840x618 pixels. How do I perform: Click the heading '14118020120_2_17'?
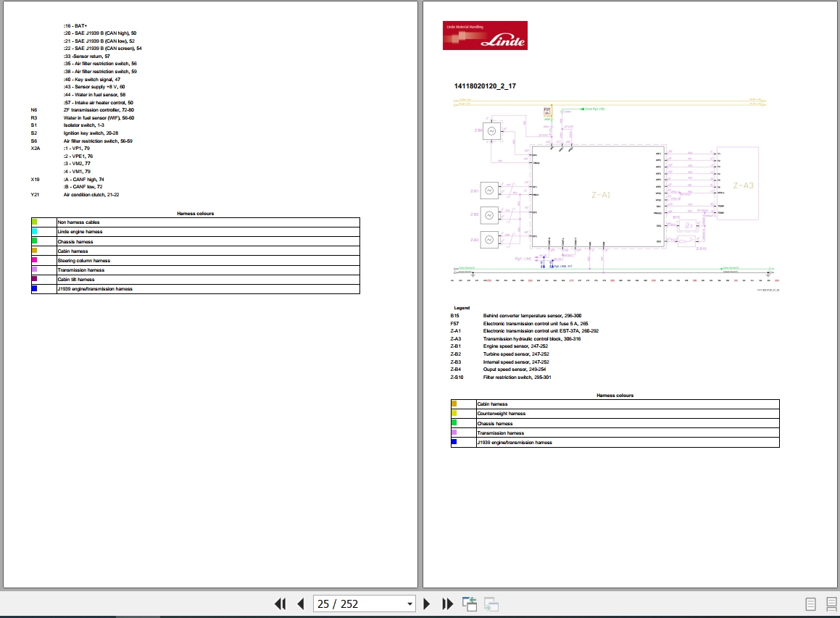[485, 85]
